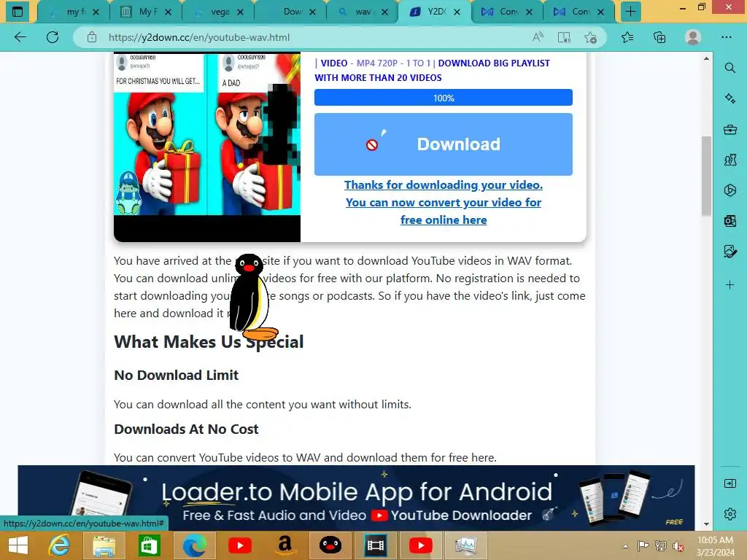The width and height of the screenshot is (747, 560).
Task: Open the image editor sidebar icon
Action: point(729,251)
